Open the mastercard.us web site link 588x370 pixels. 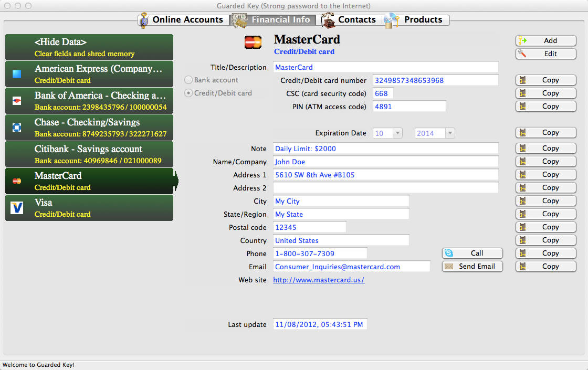point(319,280)
